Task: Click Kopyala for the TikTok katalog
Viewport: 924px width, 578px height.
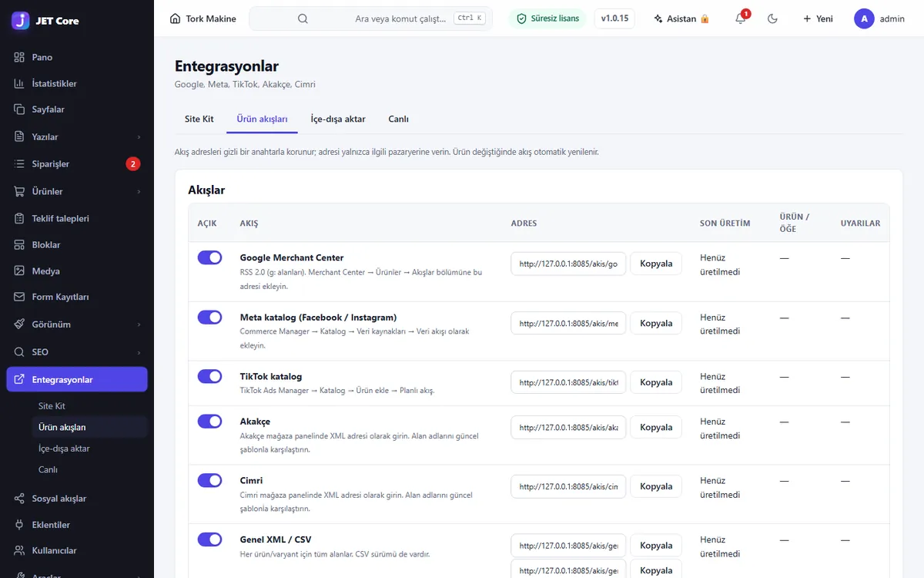Action: click(656, 382)
